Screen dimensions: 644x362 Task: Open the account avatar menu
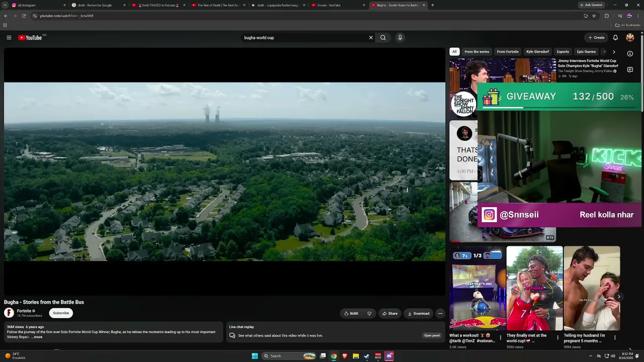point(630,38)
